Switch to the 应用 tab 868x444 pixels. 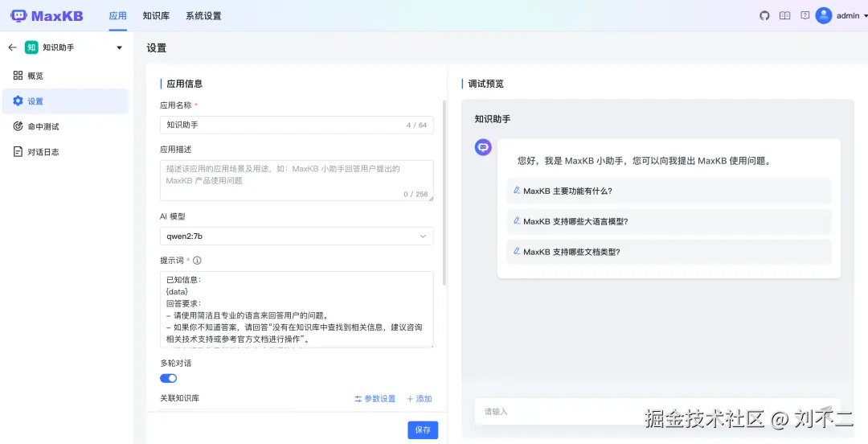(118, 16)
